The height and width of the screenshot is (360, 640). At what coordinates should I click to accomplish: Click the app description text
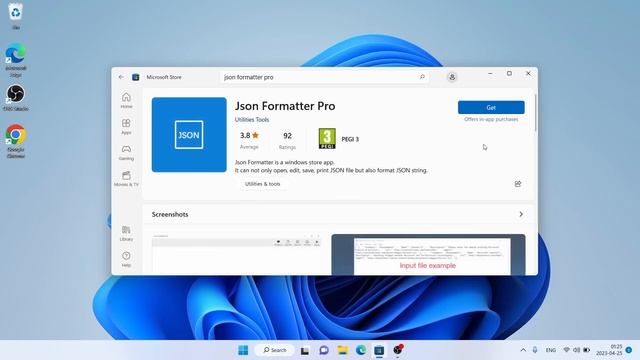[x=331, y=166]
